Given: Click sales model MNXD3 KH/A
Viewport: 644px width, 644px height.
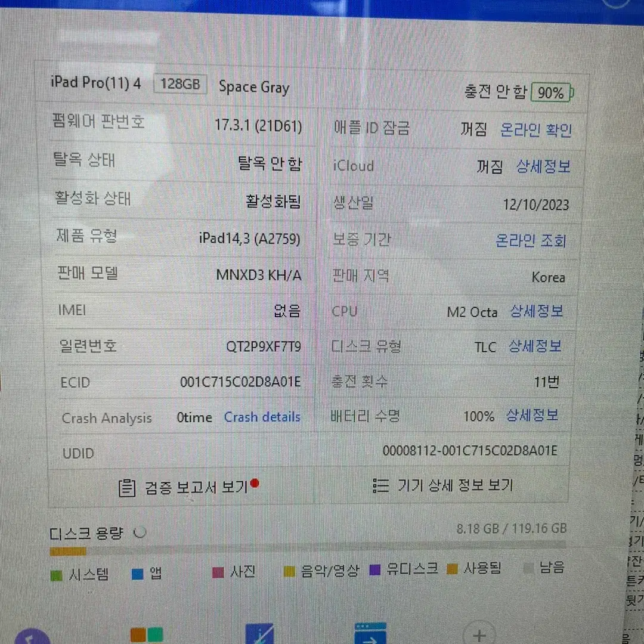Looking at the screenshot, I should pos(259,275).
